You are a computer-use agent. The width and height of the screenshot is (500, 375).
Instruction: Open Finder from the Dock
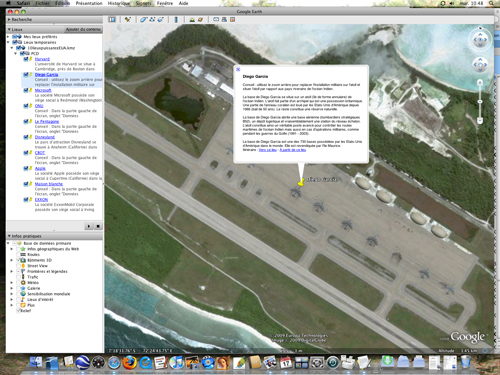point(36,363)
